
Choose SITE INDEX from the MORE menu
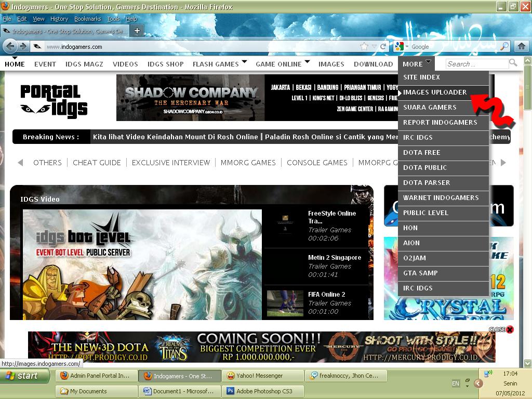(x=444, y=77)
